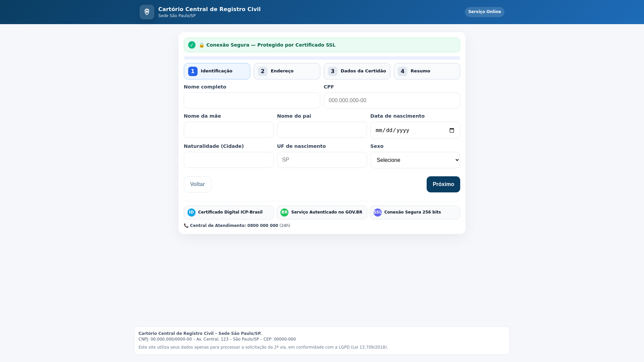644x362 pixels.
Task: Click the UF de nascimento field
Action: click(x=322, y=160)
